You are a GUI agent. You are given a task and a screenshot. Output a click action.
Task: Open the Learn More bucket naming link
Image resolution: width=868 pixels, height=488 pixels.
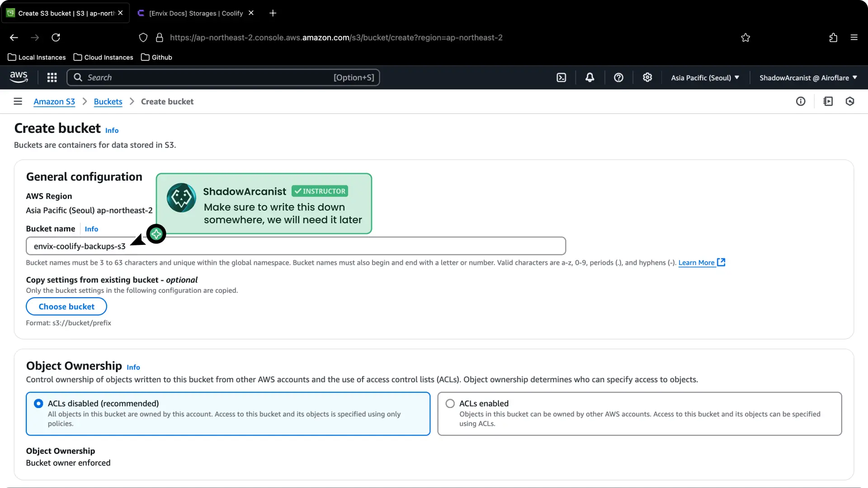697,263
